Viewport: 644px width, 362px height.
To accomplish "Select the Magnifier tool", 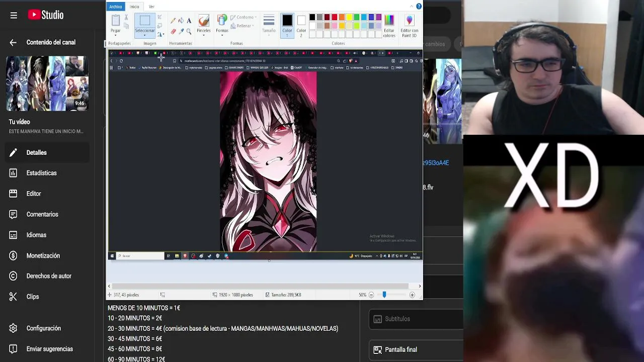I will point(189,31).
